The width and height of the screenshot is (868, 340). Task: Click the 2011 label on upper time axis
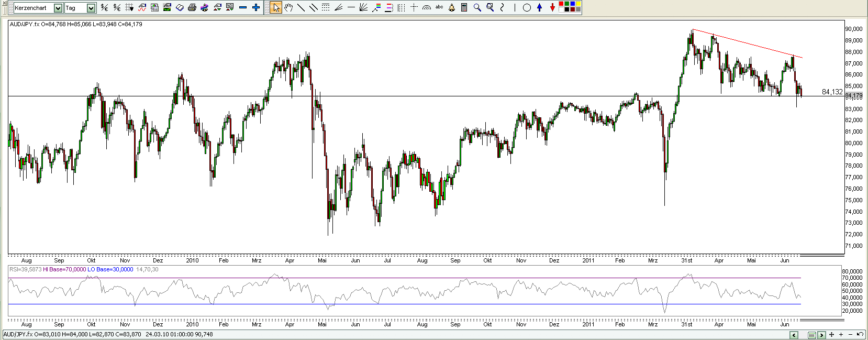click(588, 260)
